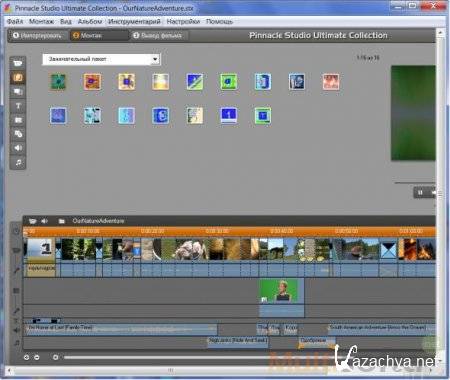Click the speaker icon in timeline header
The image size is (450, 380).
[44, 221]
